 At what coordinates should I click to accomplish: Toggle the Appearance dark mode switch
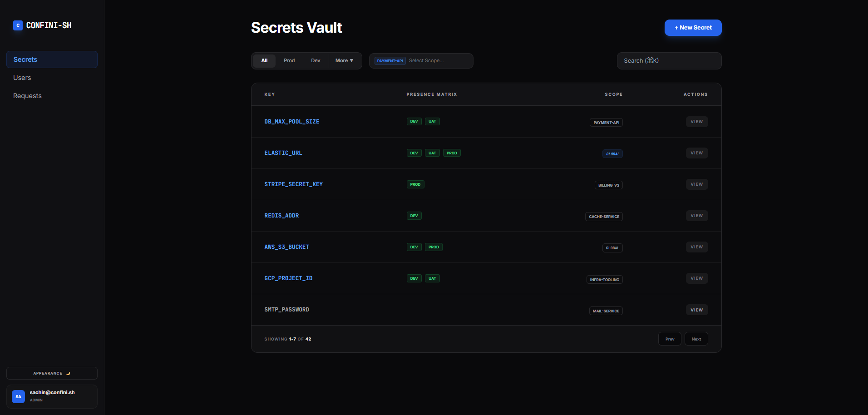click(x=52, y=373)
